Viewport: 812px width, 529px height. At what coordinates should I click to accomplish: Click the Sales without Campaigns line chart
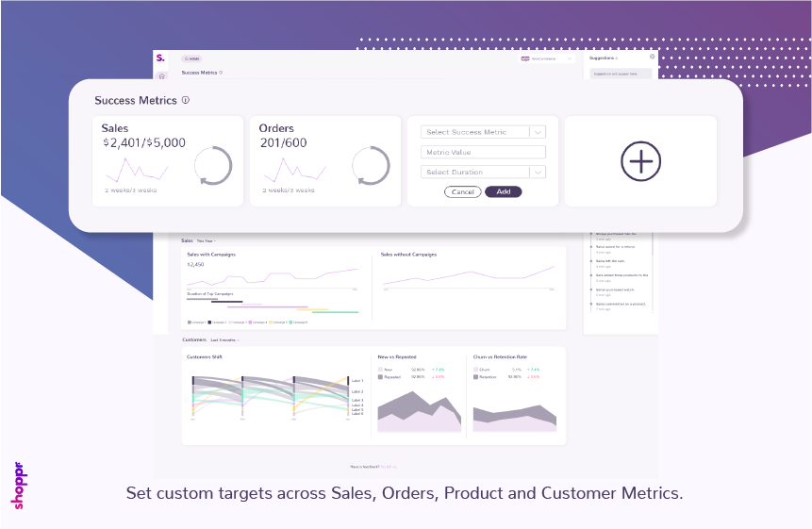point(469,276)
